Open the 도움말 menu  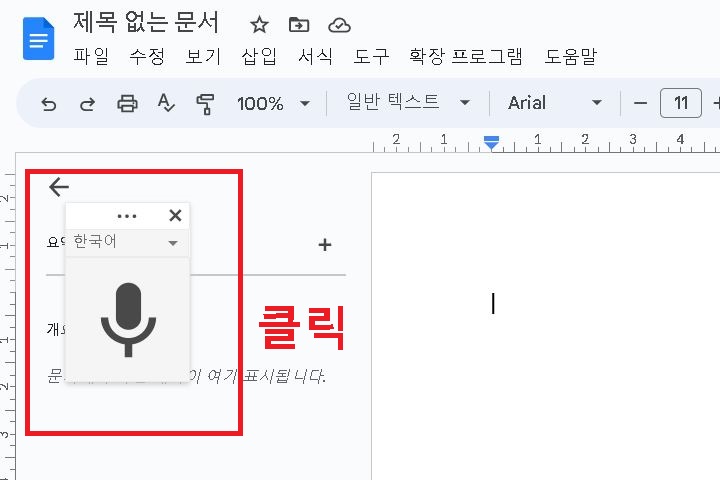tap(570, 56)
